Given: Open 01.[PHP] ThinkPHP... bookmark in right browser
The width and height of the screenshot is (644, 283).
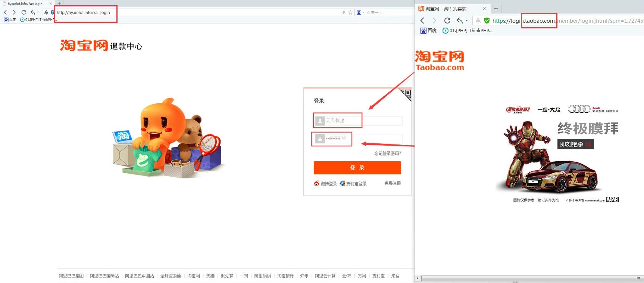Looking at the screenshot, I should [x=468, y=31].
